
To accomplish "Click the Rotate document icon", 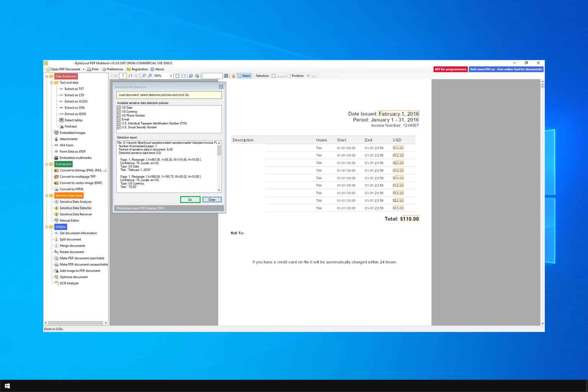I will (56, 252).
